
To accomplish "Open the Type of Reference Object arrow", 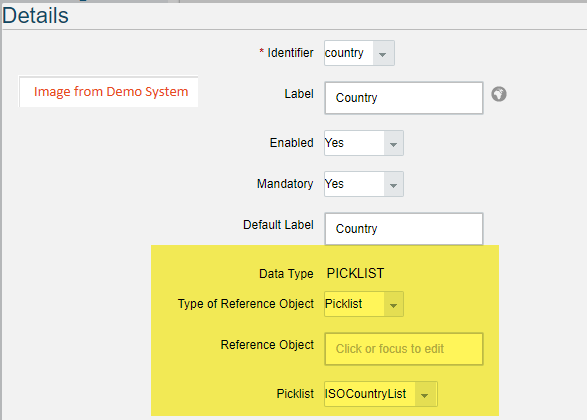I will coord(393,304).
